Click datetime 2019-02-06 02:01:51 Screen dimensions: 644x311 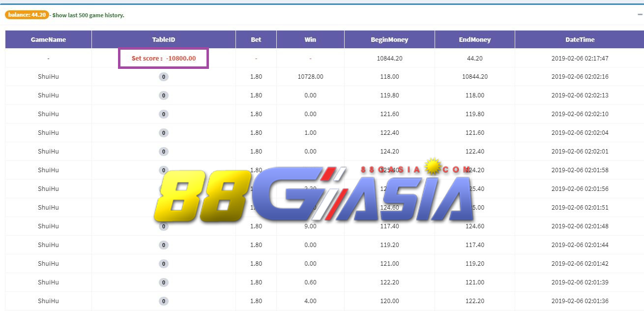(580, 208)
